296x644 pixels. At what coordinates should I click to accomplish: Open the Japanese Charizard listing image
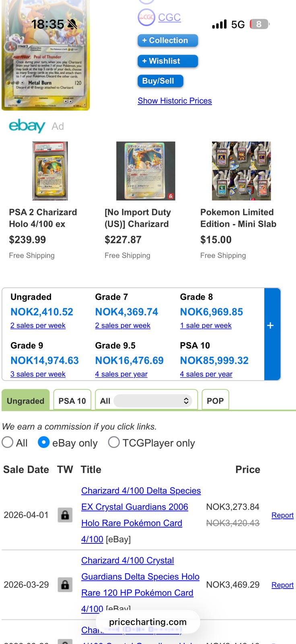tap(146, 171)
